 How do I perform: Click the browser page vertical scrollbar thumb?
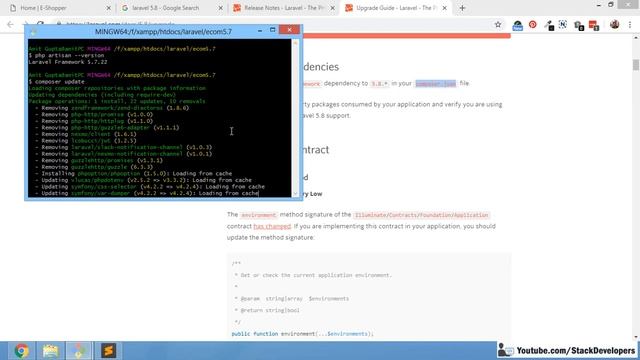tap(636, 64)
